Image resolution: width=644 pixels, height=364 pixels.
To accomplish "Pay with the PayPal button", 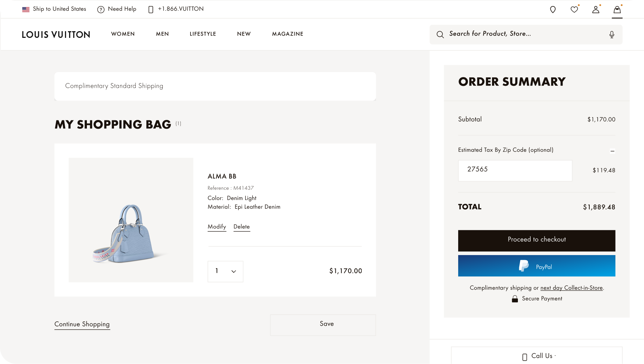I will (536, 266).
